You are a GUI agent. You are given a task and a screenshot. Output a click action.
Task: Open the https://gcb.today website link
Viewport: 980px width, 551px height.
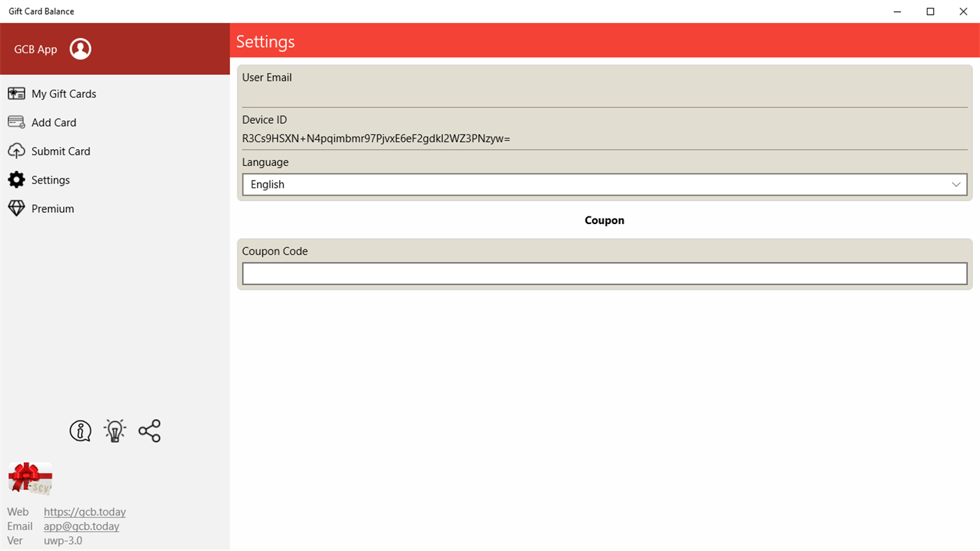[x=84, y=512]
